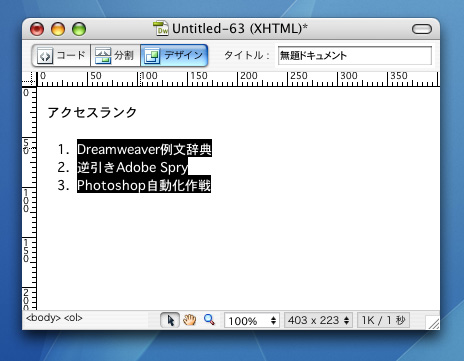Click the Untitled-63 (XHTML)* window title
The width and height of the screenshot is (464, 361).
coord(240,29)
